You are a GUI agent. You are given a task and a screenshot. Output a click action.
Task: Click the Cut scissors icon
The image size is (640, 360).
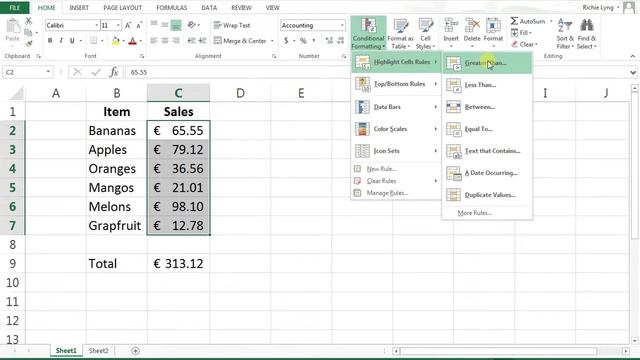click(29, 21)
